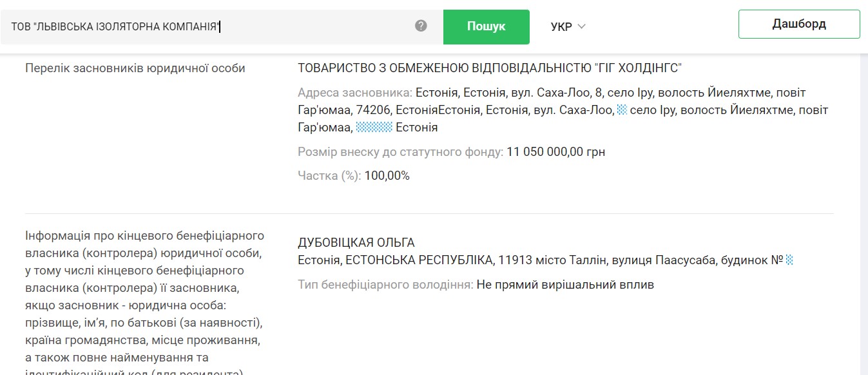Click the beneficiary name ДУБОВІЦКАЯ ОЛЬГА
868x375 pixels.
tap(356, 243)
